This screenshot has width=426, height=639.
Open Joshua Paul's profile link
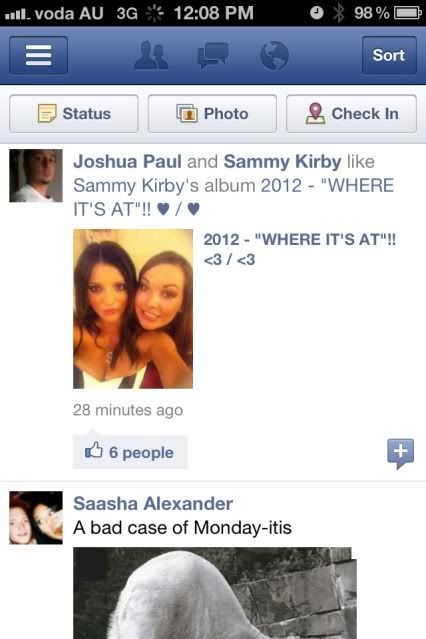(127, 162)
